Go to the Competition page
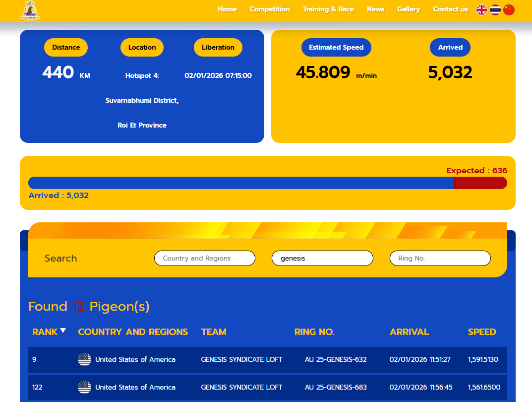This screenshot has width=532, height=402. 270,9
